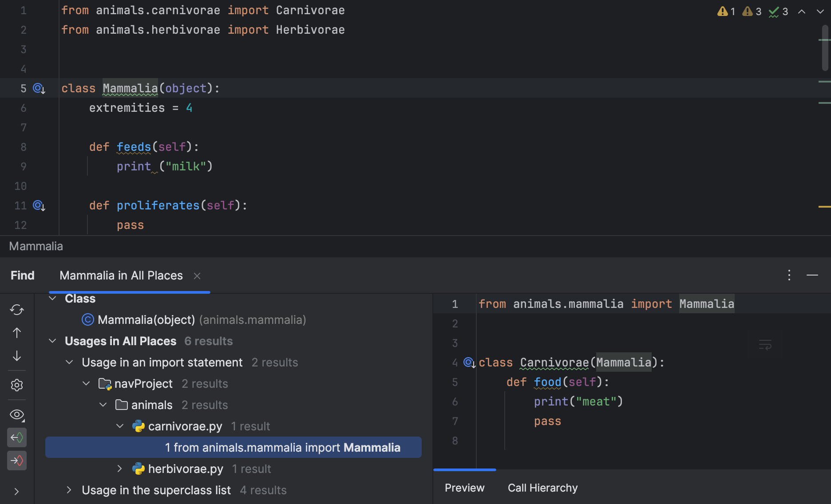The width and height of the screenshot is (831, 504).
Task: Rerun the Mammalia usages search
Action: tap(17, 310)
